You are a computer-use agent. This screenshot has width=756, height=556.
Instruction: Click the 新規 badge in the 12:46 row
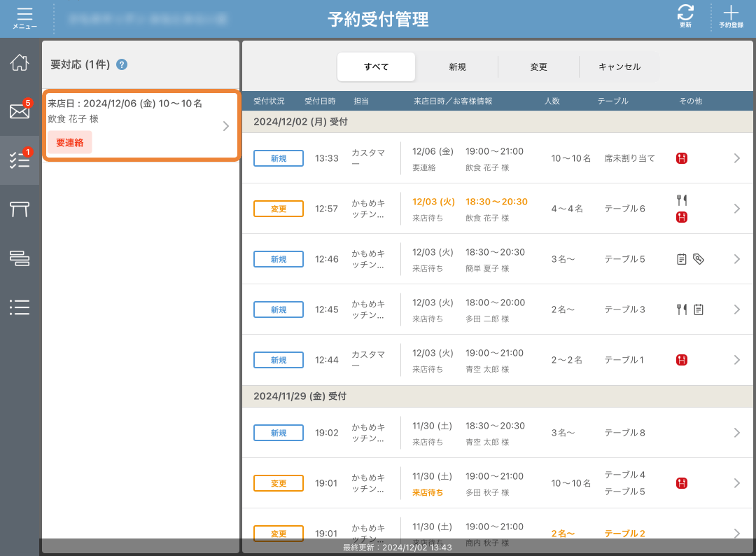[x=279, y=259]
